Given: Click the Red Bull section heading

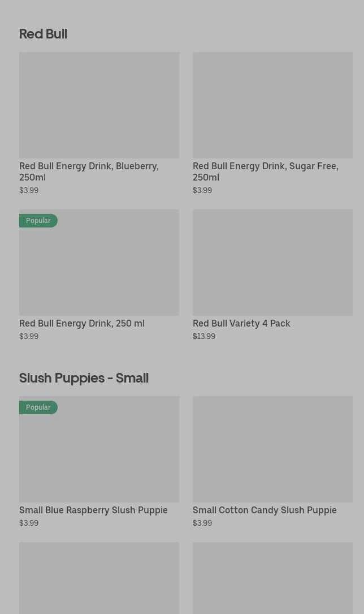Looking at the screenshot, I should point(43,34).
